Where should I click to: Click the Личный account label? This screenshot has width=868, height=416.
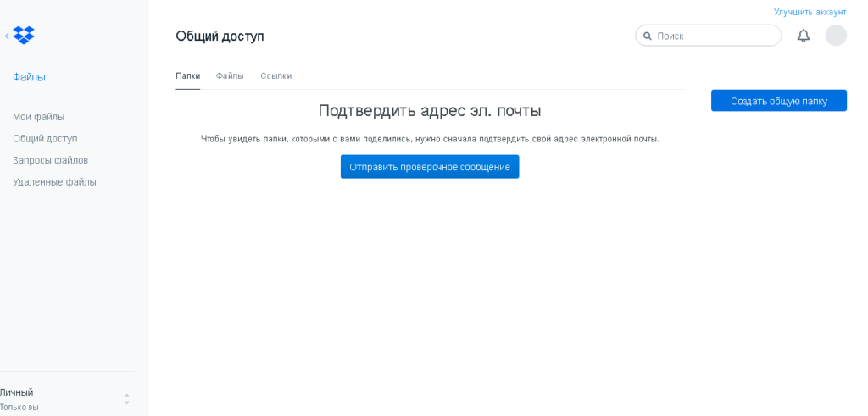coord(17,392)
